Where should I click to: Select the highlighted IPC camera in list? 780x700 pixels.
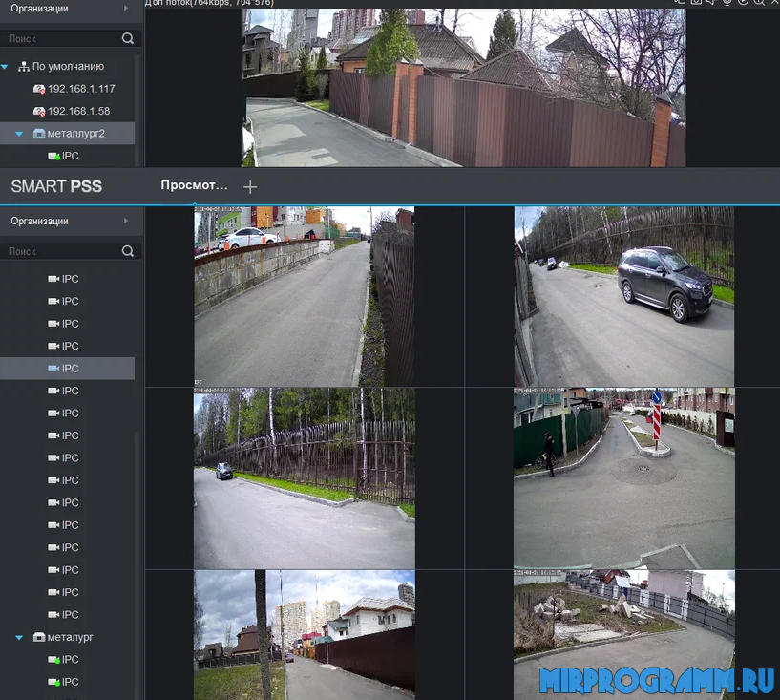(x=70, y=369)
